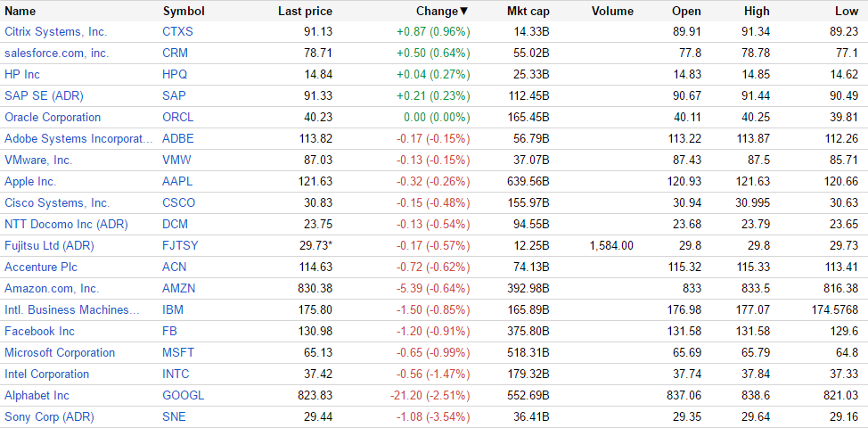
Task: Open Intl. Business Machines link
Action: coord(72,309)
